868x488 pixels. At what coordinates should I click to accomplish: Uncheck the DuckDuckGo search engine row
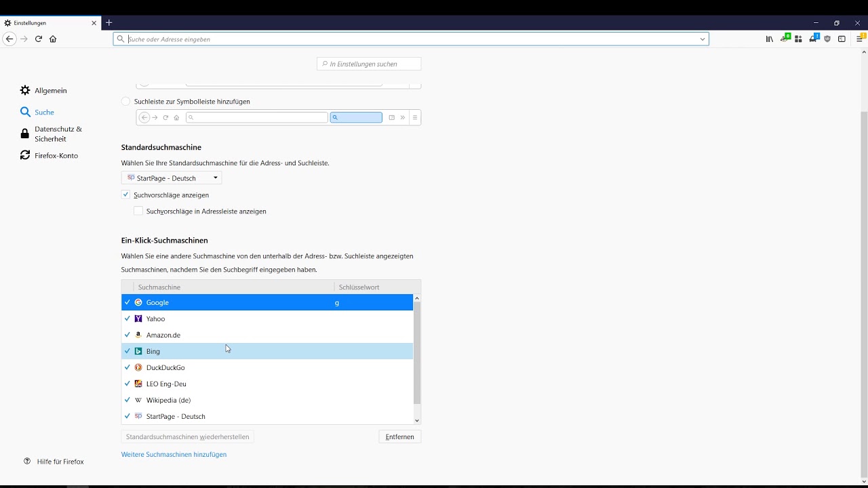click(x=127, y=367)
